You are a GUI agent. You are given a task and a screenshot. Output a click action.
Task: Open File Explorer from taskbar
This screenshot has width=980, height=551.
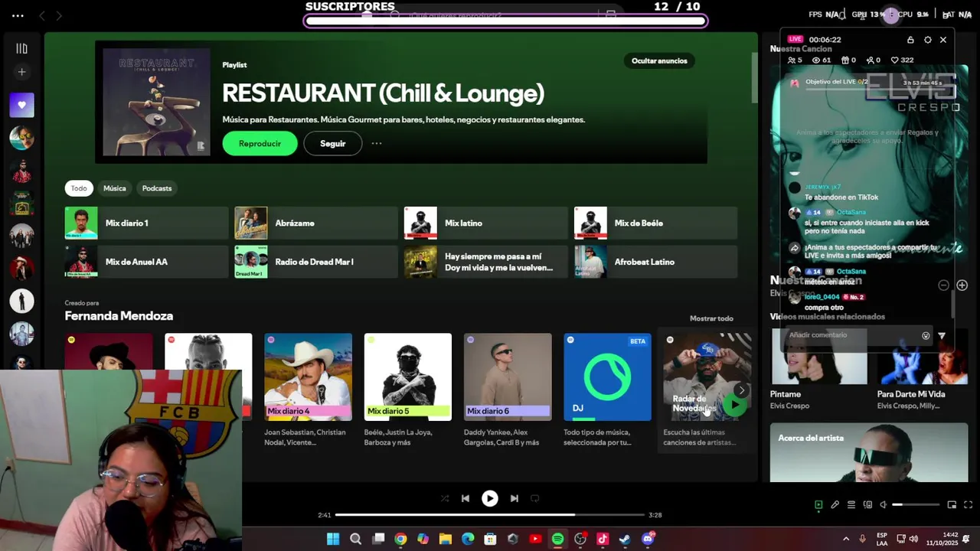point(445,539)
